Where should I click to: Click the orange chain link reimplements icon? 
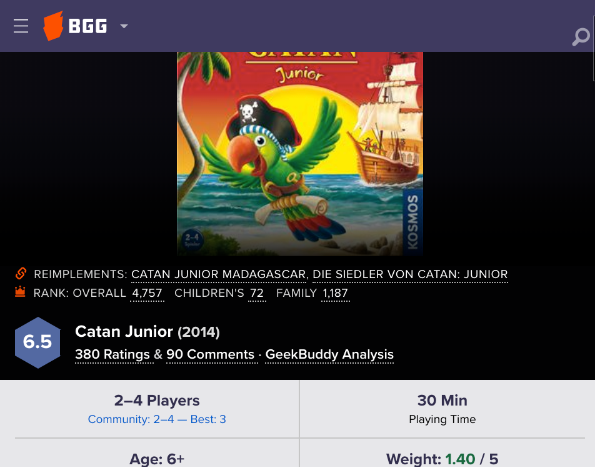21,273
